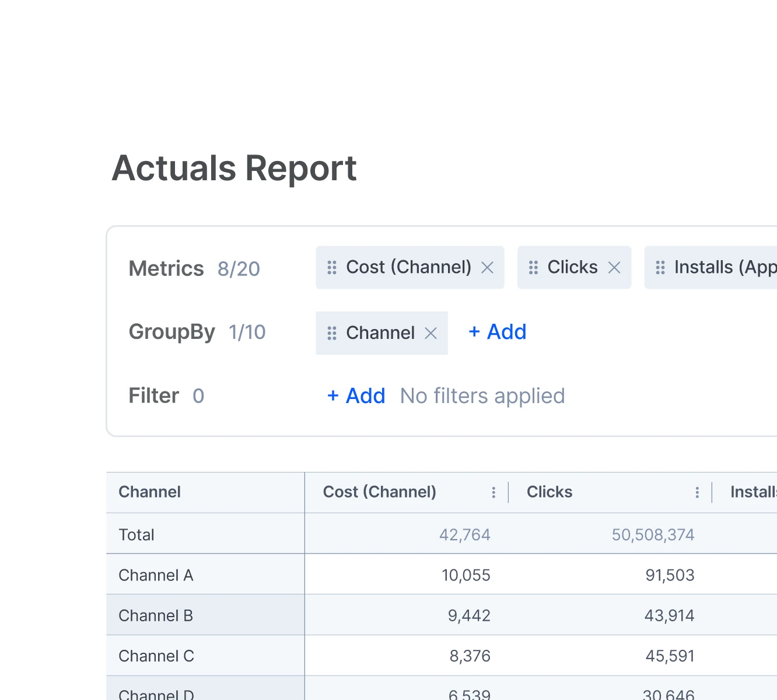Select the Channel B row

[x=156, y=616]
